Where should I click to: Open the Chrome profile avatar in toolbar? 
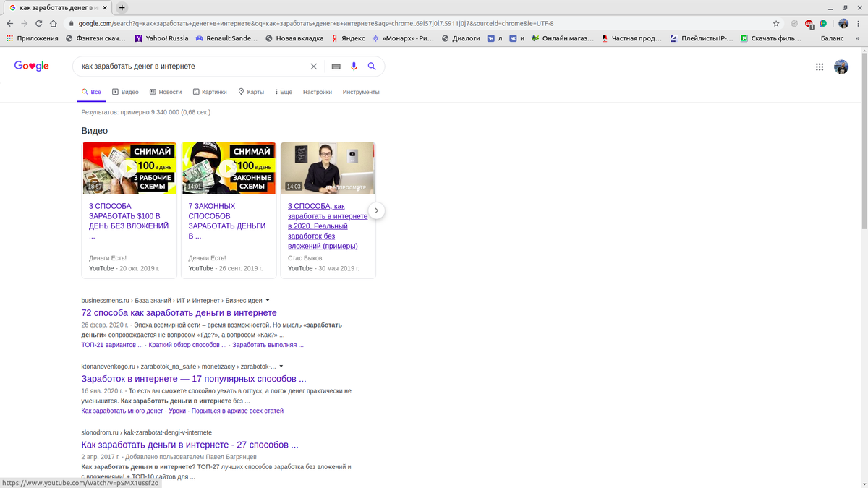pos(843,23)
